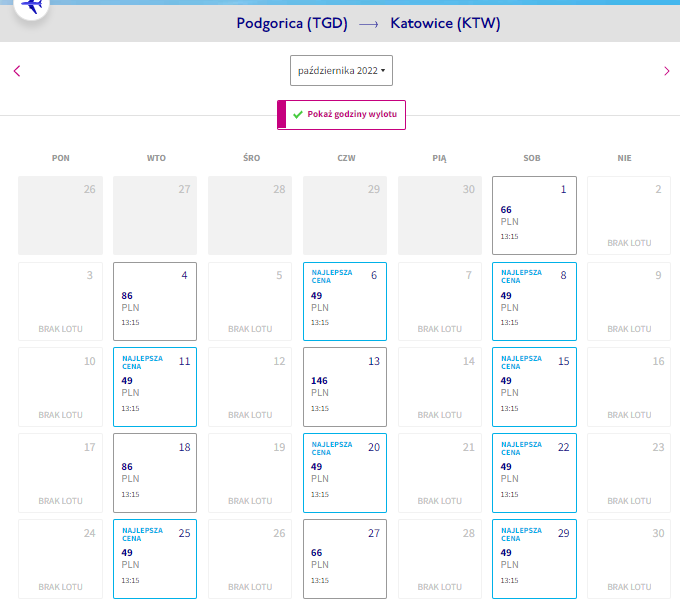Click October 12 cell with BRAK LOTU
Image resolution: width=680 pixels, height=602 pixels.
coord(250,387)
